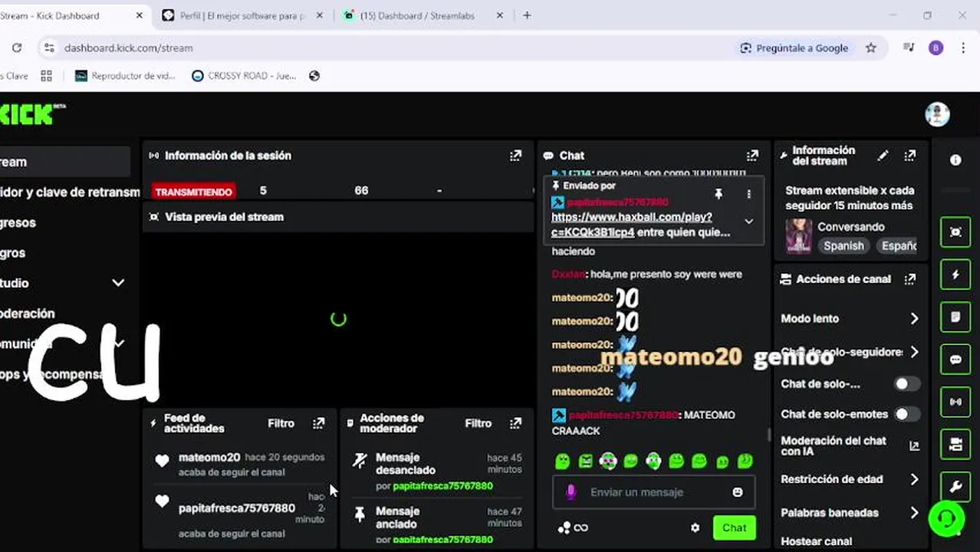Screen dimensions: 980x552
Task: Bookmark this page with the star icon
Action: point(871,48)
